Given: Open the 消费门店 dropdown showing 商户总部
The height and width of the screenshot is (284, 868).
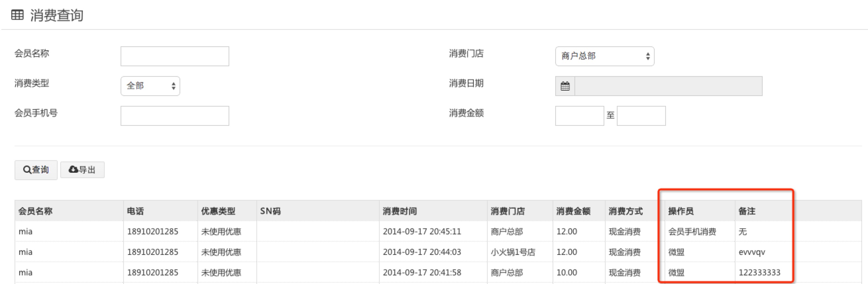Looking at the screenshot, I should click(604, 56).
